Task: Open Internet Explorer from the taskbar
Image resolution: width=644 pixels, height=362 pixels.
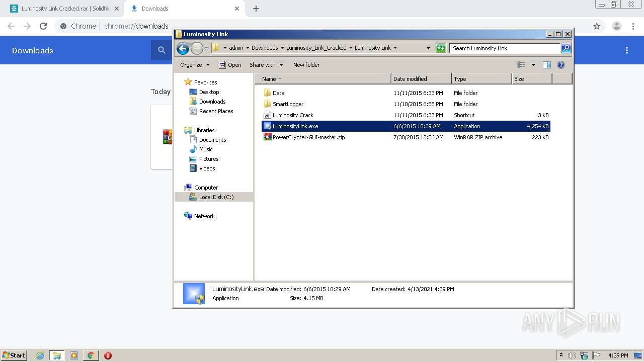Action: click(x=40, y=355)
